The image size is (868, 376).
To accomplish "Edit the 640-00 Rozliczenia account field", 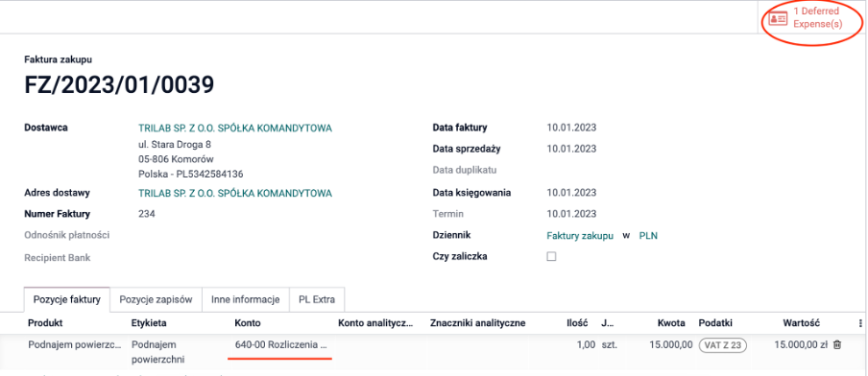I will click(280, 344).
